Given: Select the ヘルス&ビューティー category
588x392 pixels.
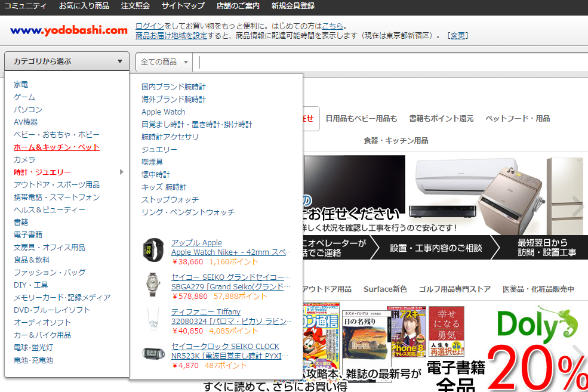Looking at the screenshot, I should click(x=50, y=209).
